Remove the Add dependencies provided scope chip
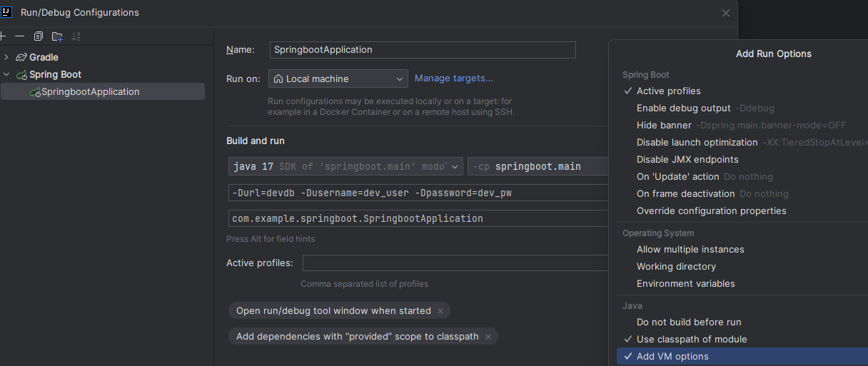 pyautogui.click(x=488, y=337)
